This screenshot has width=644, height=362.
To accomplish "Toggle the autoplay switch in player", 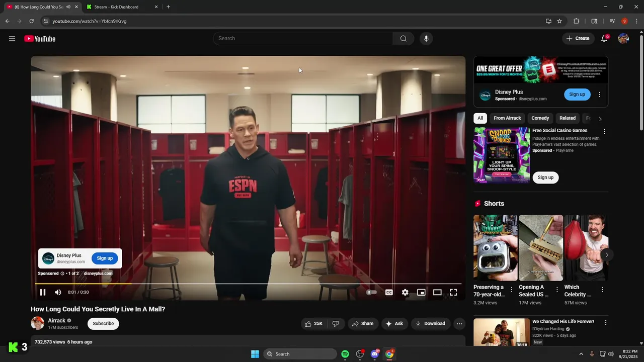I will [371, 292].
